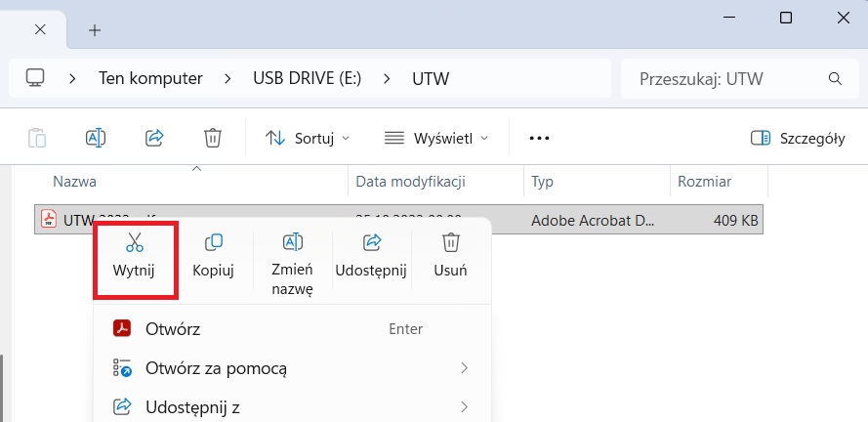The image size is (868, 422).
Task: Select Zmień nazwę (rename) in context menu
Action: tap(293, 262)
